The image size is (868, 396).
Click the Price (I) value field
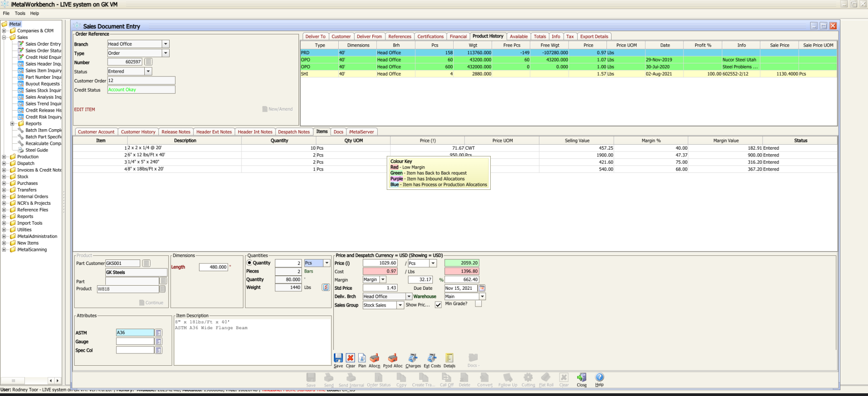(x=380, y=263)
